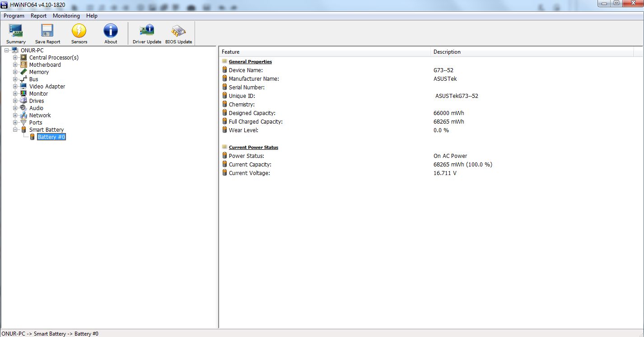
Task: Click the ONUR-PC computer icon
Action: coord(15,50)
